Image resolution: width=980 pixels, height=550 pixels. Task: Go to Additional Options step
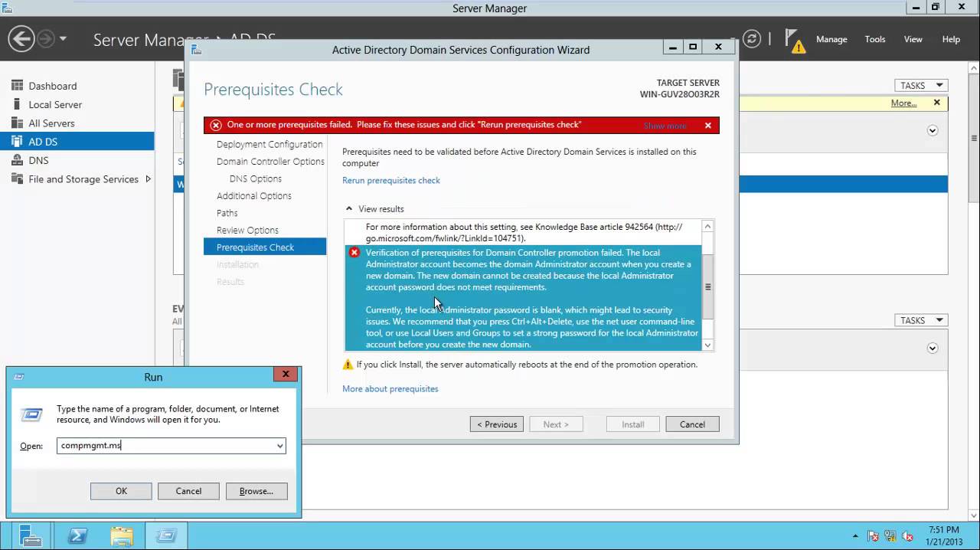(x=253, y=196)
